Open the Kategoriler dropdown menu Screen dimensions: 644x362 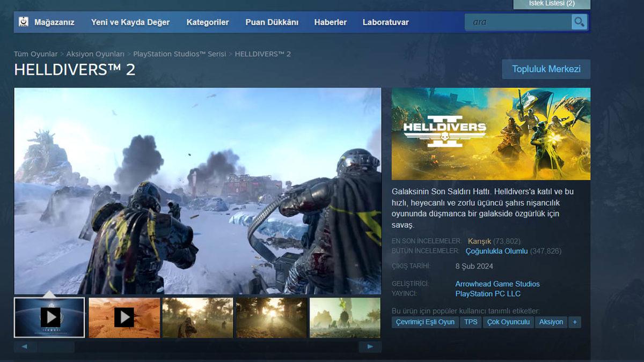click(x=207, y=22)
